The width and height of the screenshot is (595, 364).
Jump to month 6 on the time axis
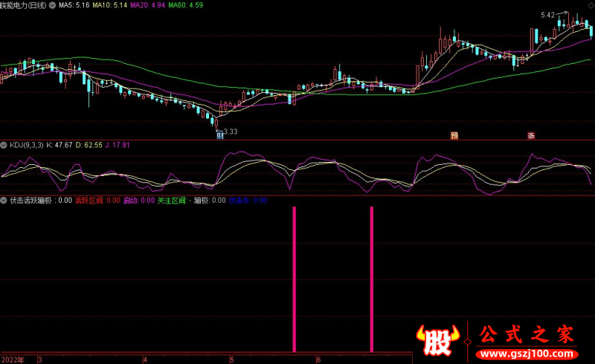[318, 360]
